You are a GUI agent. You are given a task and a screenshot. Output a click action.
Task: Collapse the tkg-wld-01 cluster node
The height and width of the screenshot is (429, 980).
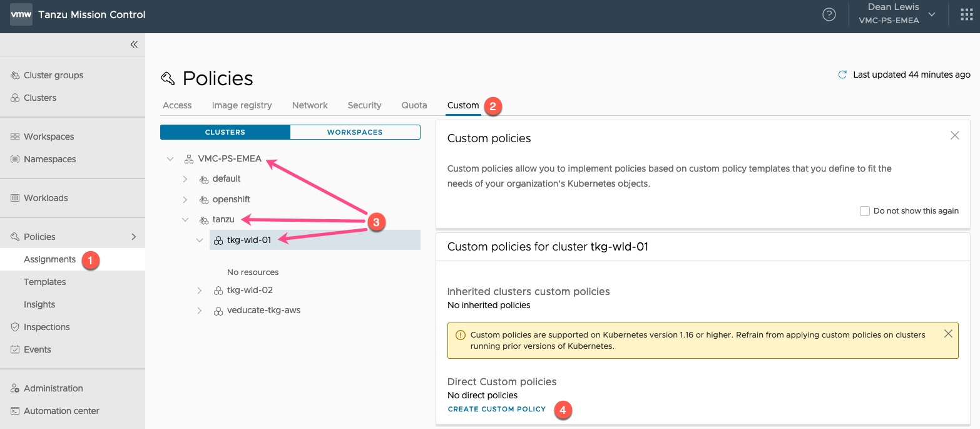point(200,240)
